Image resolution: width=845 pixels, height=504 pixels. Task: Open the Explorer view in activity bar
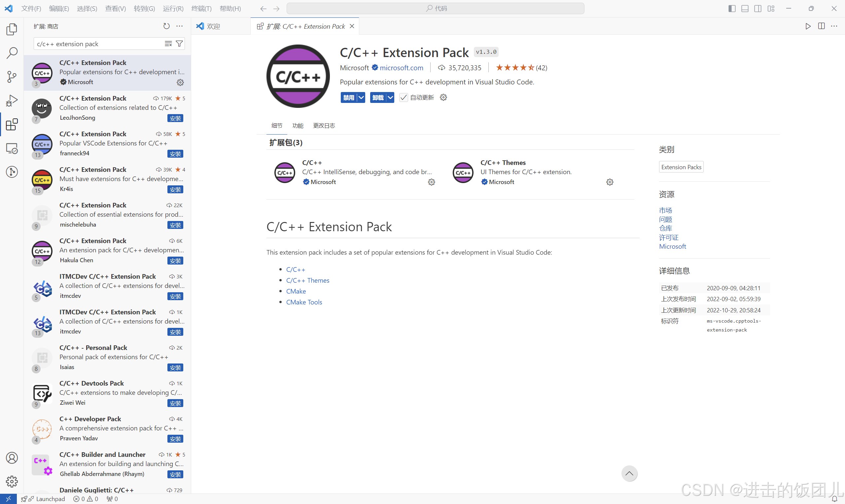(12, 29)
